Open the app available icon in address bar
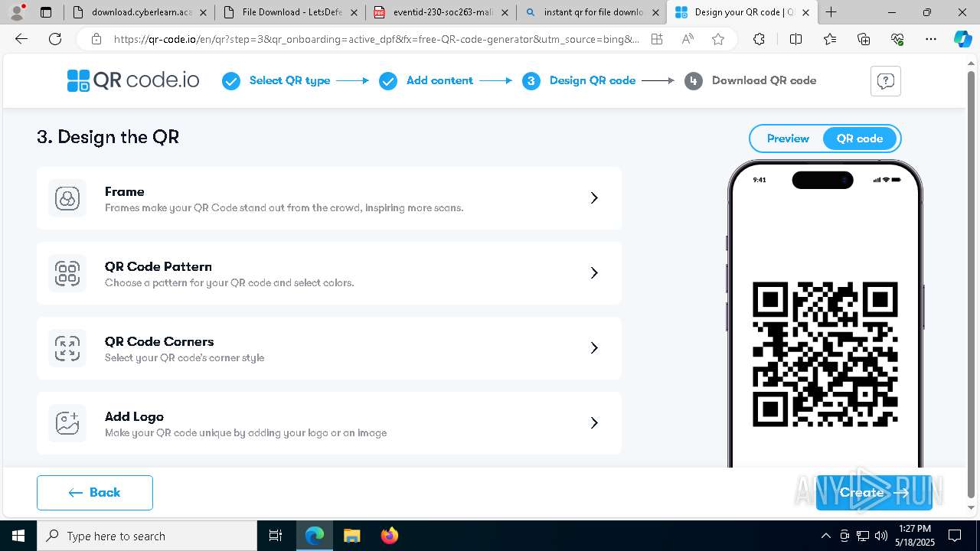Screen dimensions: 980x551 [x=657, y=39]
